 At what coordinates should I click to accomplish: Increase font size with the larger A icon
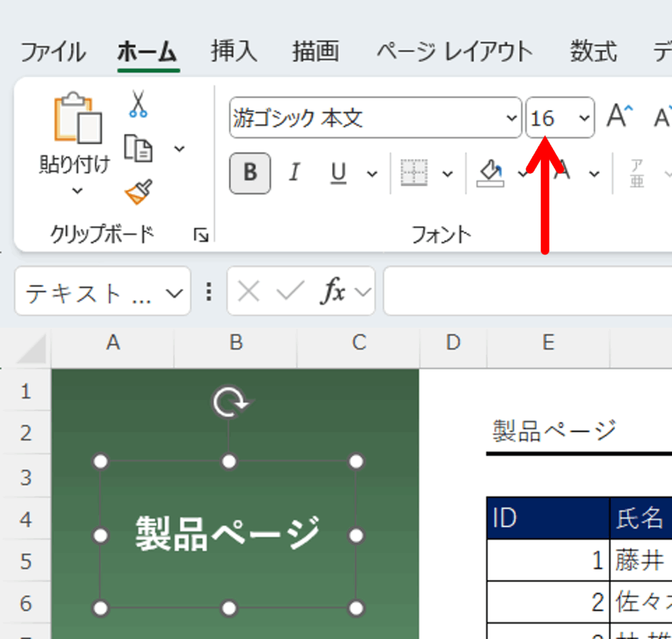(619, 118)
